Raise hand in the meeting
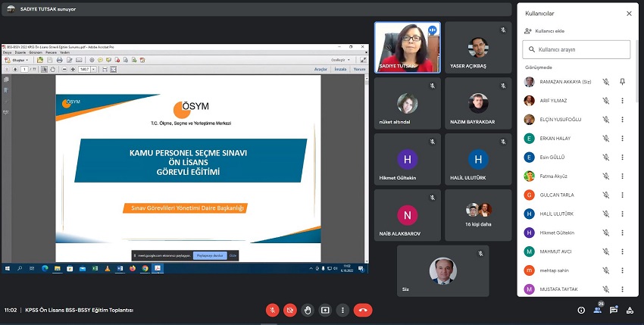 308,310
